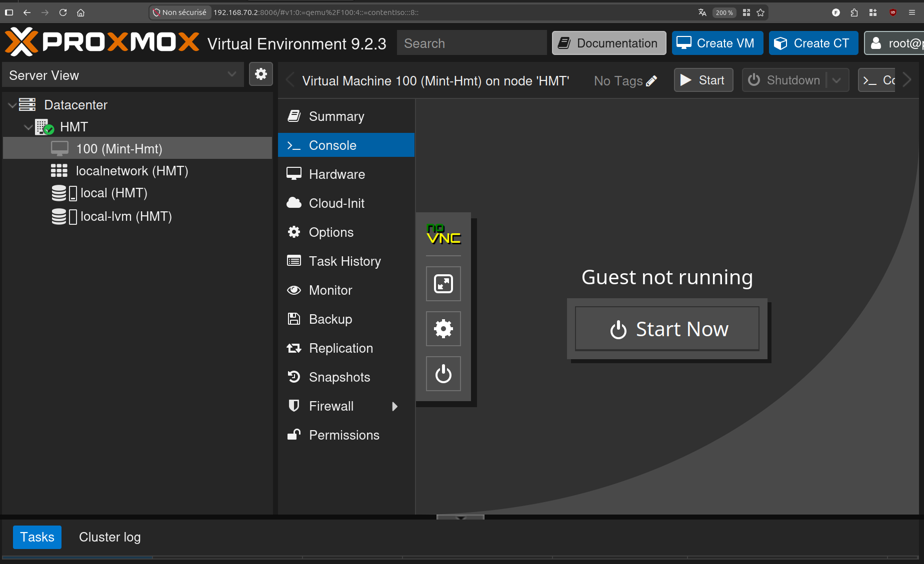Click the noVNC logo in the console panel
The height and width of the screenshot is (564, 924).
coord(443,234)
